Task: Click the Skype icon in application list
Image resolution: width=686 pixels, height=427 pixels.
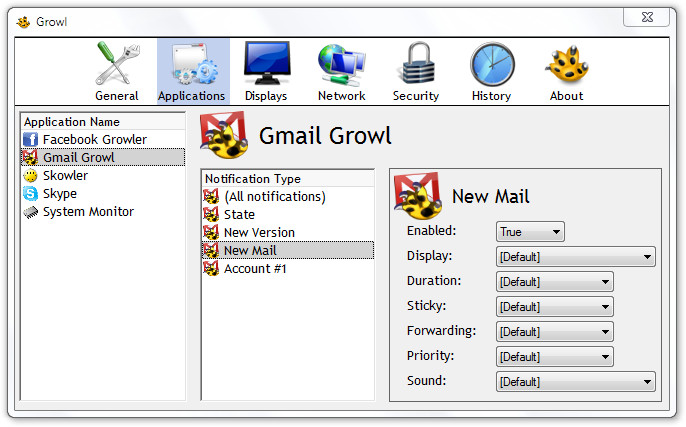Action: (x=31, y=193)
